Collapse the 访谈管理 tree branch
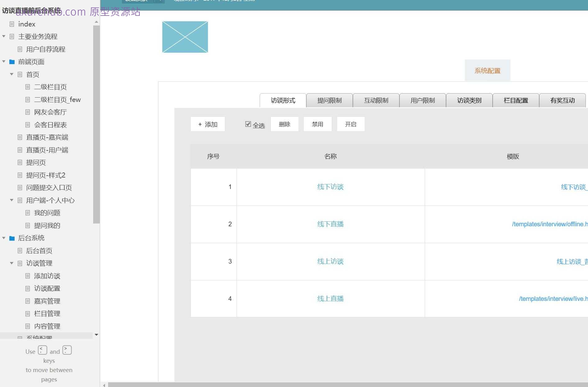 point(11,263)
